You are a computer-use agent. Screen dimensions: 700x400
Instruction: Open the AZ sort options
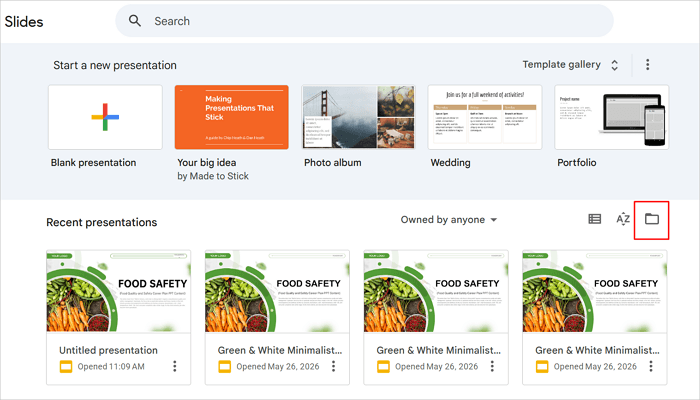(x=623, y=219)
